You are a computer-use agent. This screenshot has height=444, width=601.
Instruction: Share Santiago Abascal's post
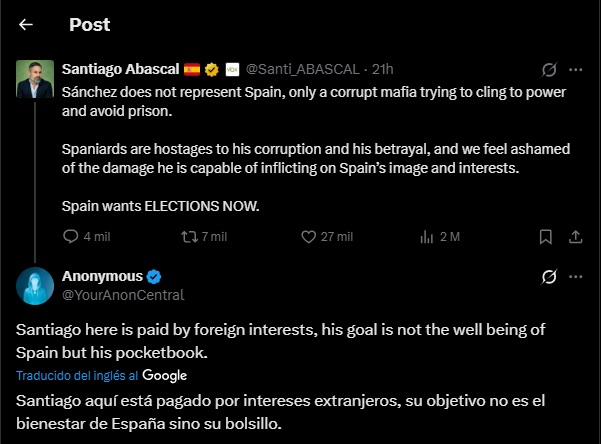576,237
